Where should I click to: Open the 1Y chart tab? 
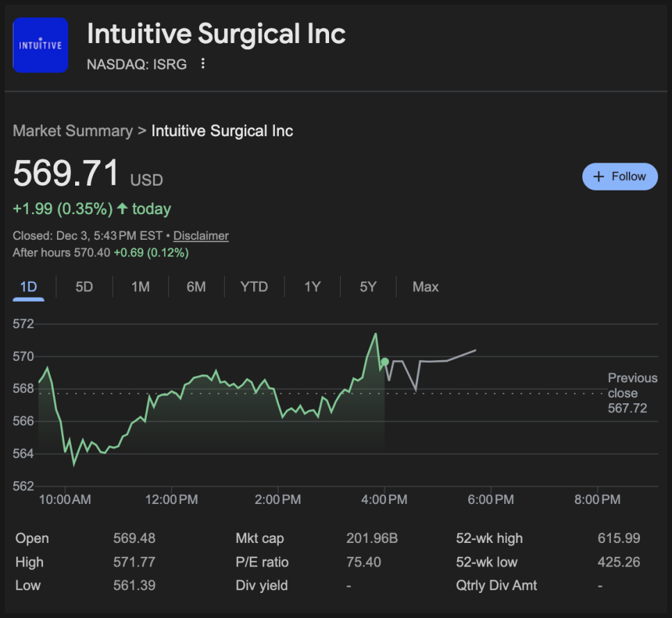[312, 287]
